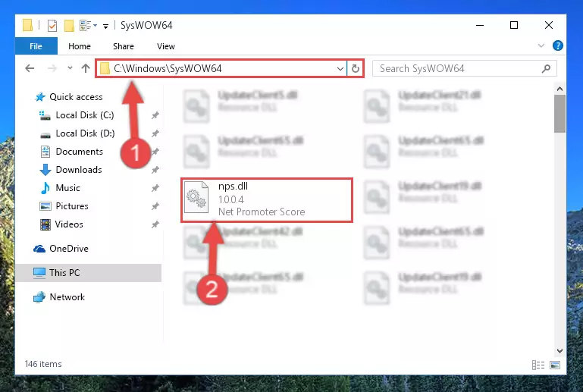
Task: Open the File menu tab
Action: click(36, 46)
